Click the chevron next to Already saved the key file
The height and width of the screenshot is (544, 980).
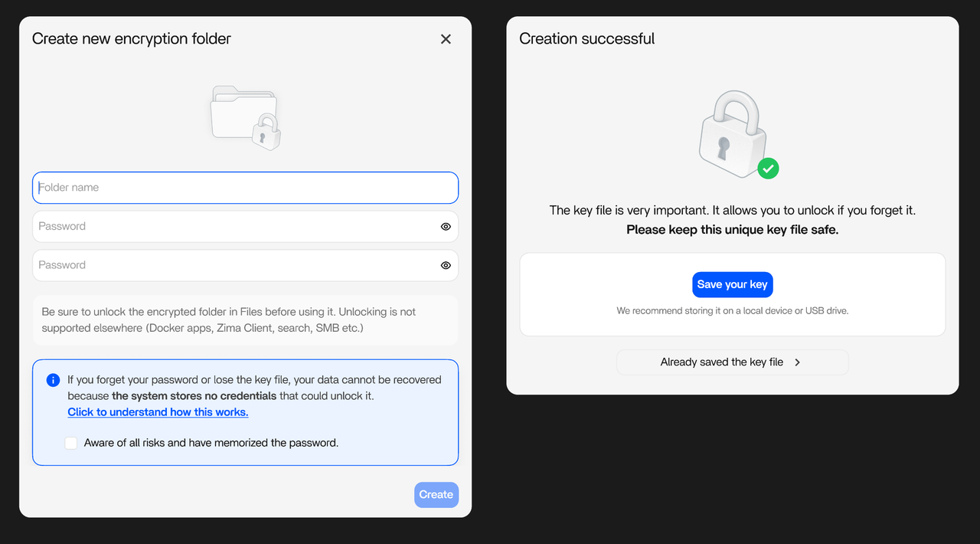point(797,362)
